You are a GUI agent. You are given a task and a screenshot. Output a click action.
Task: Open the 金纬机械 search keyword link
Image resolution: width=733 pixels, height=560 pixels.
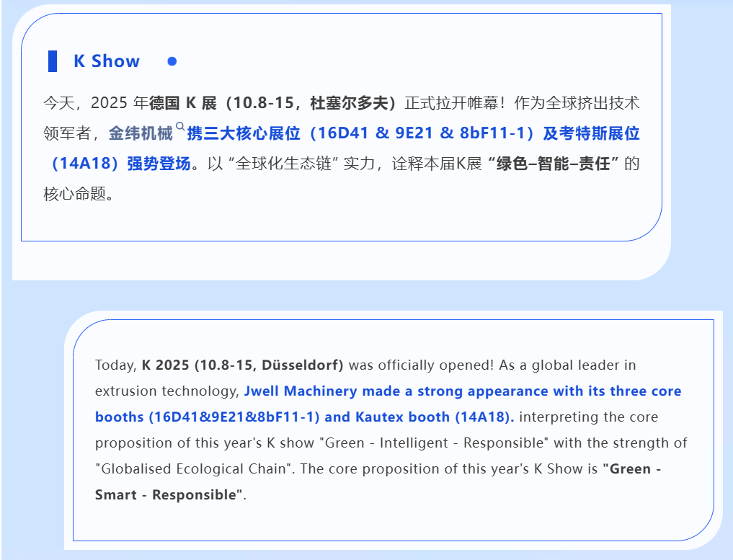click(141, 134)
